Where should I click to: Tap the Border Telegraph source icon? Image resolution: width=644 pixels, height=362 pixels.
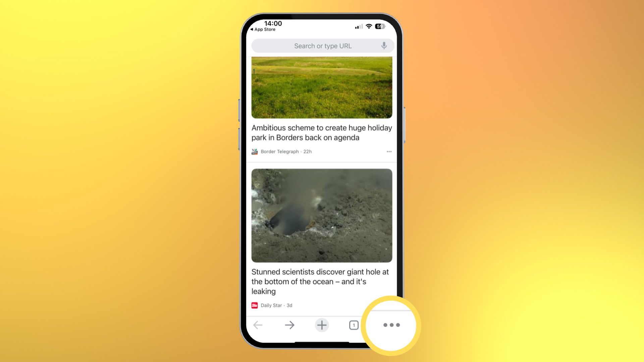click(255, 152)
